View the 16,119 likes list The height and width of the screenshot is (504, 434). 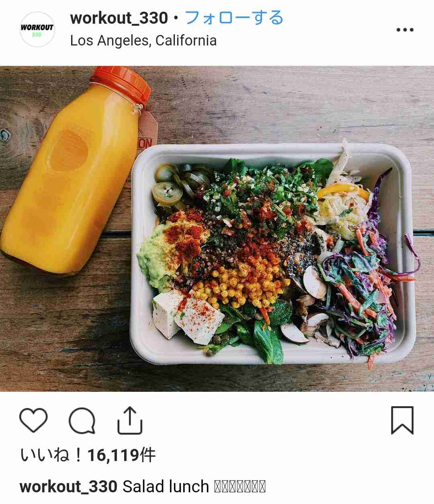point(88,455)
